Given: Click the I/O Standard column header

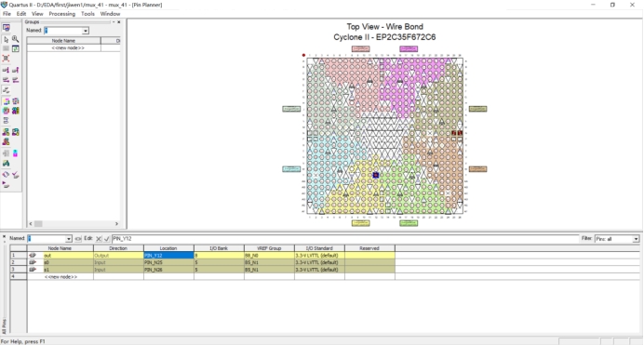Looking at the screenshot, I should point(319,248).
